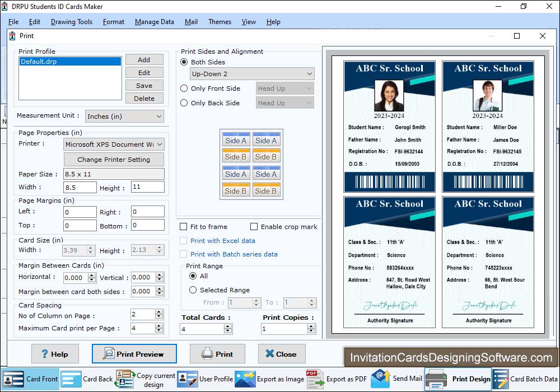Click No of Column on Page spinner
Viewport: 560px width, 392px height.
pos(159,314)
